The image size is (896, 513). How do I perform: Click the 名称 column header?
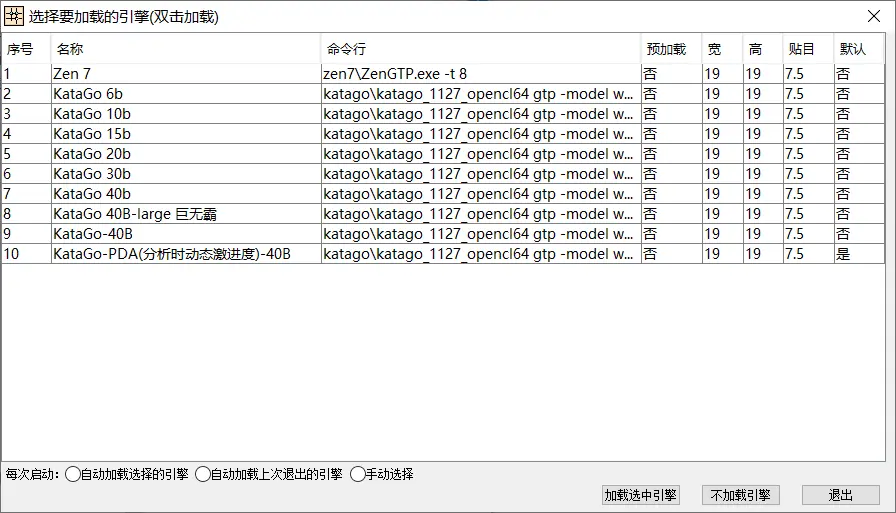(x=70, y=49)
